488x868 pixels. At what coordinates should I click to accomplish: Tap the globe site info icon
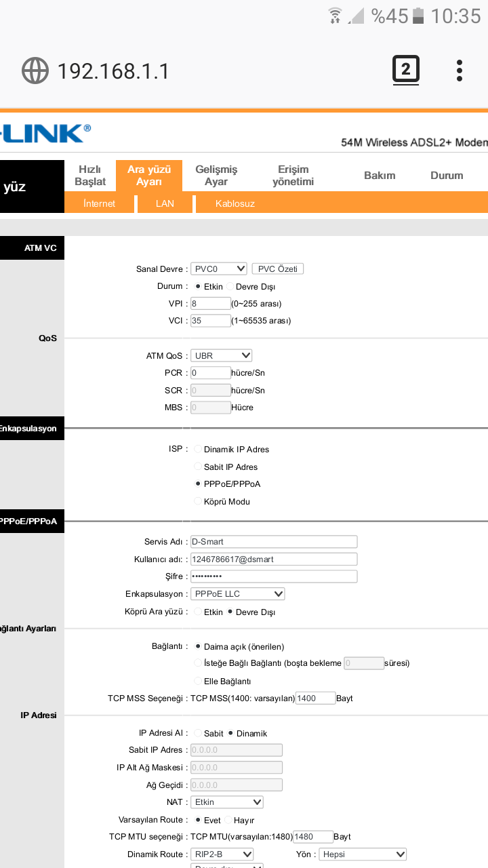pos(35,71)
